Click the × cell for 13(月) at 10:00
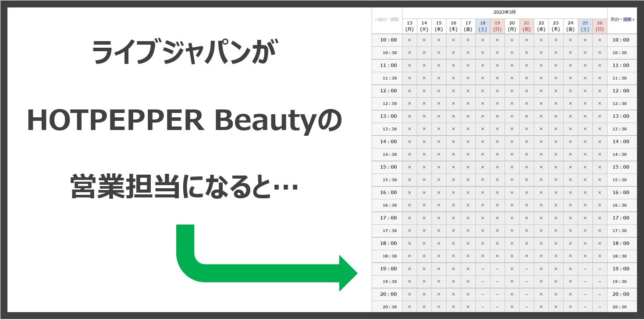Image resolution: width=644 pixels, height=320 pixels. (x=409, y=40)
